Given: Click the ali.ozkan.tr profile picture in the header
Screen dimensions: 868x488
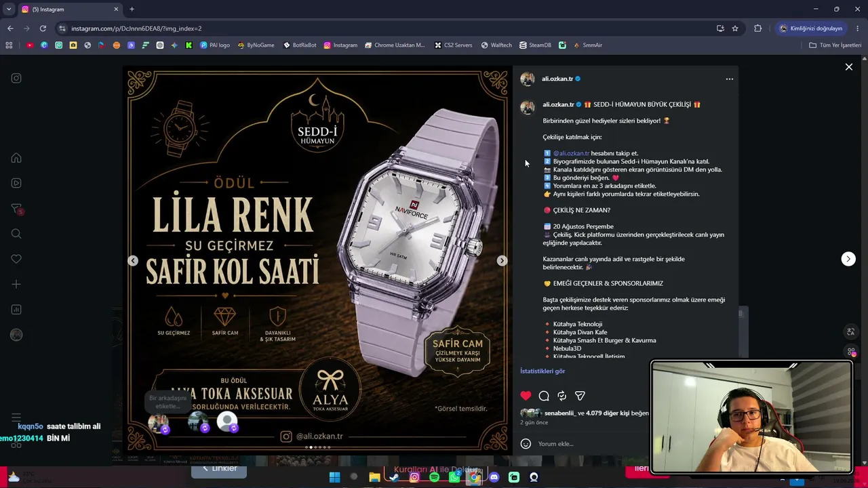Looking at the screenshot, I should [x=528, y=79].
